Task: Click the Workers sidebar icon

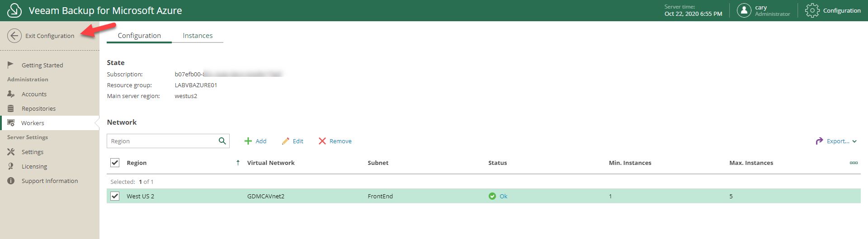Action: coord(11,123)
